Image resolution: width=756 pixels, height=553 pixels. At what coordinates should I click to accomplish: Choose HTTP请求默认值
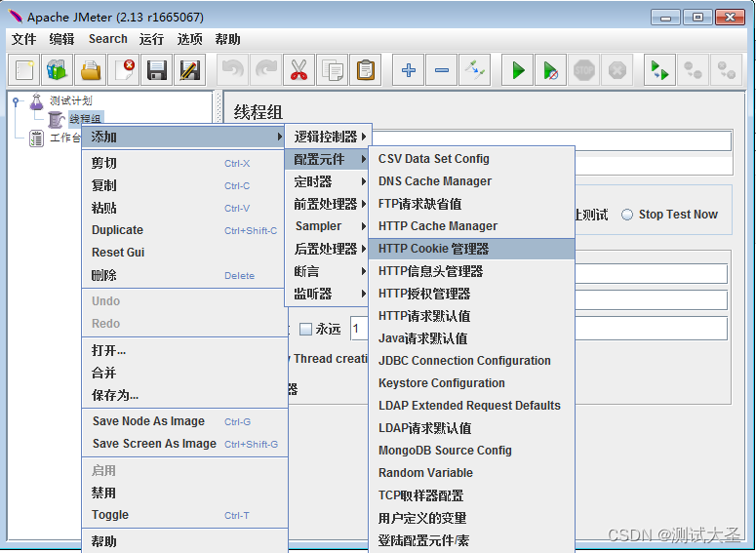click(471, 316)
